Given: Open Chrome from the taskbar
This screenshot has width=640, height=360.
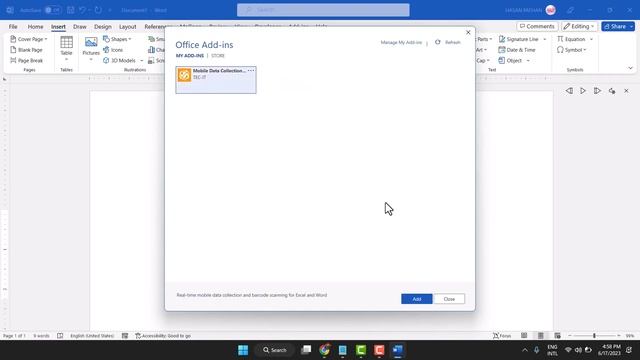Looking at the screenshot, I should [x=324, y=350].
